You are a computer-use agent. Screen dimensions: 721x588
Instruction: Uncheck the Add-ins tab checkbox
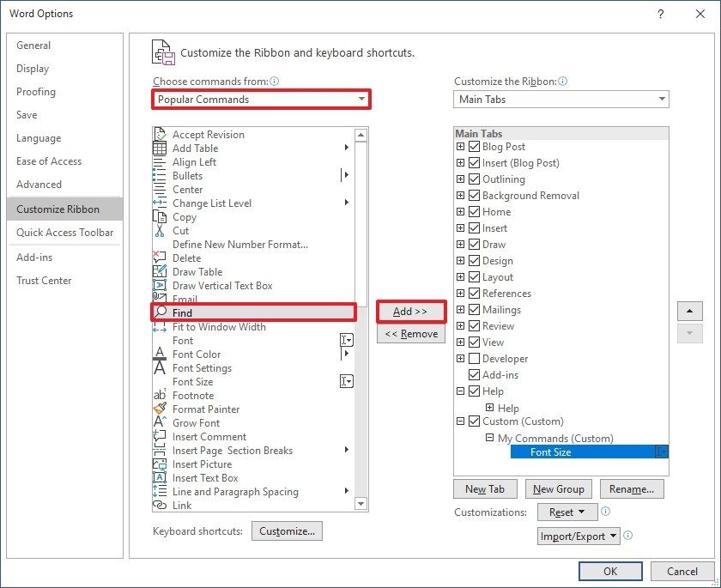point(474,374)
